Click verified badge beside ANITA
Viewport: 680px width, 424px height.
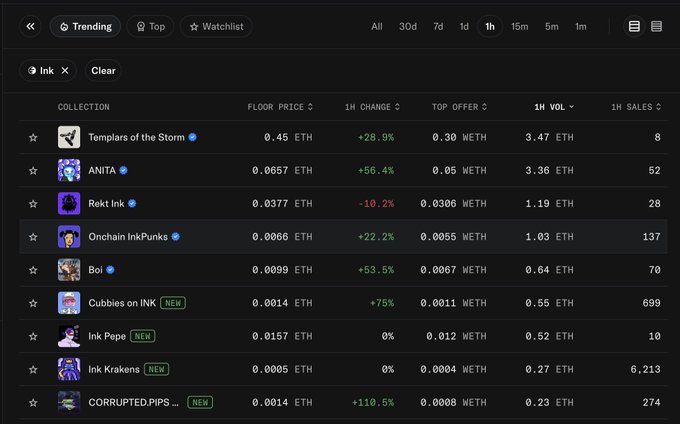(x=124, y=170)
